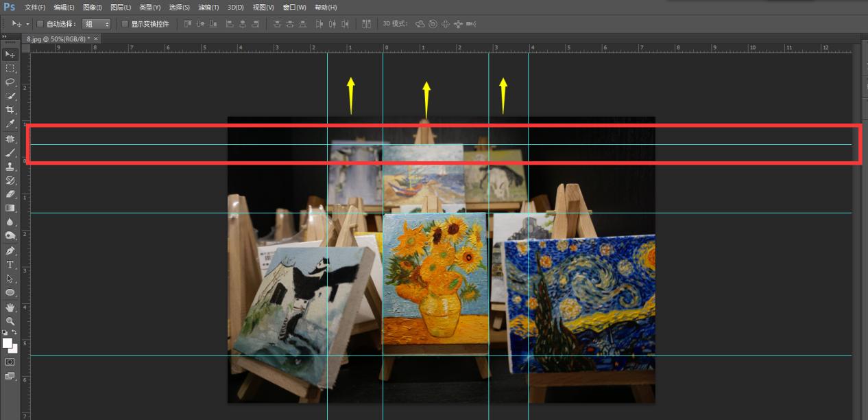Select the Horizontal Type tool
The image size is (868, 420).
pos(10,264)
